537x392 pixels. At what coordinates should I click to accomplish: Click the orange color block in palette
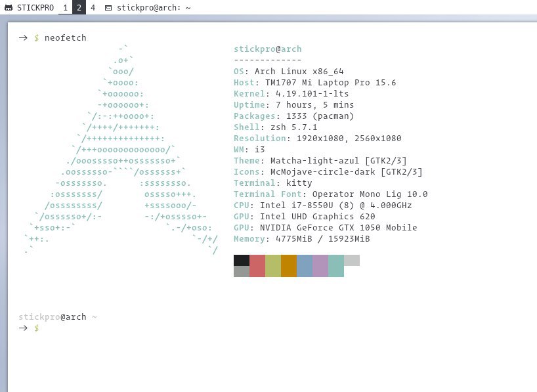click(289, 265)
